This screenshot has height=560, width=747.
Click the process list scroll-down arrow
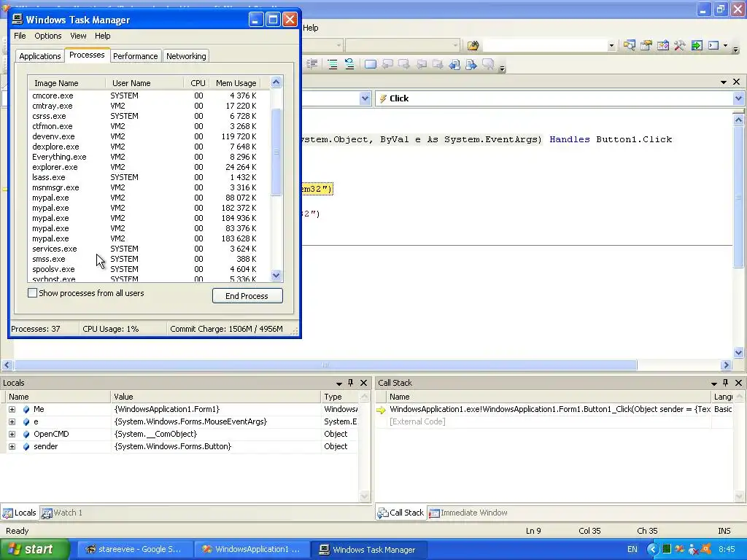pos(276,275)
